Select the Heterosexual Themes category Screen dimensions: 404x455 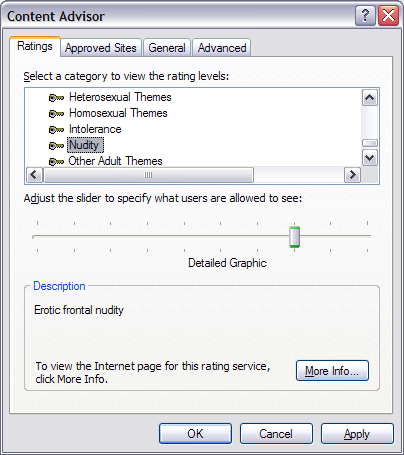(x=120, y=97)
